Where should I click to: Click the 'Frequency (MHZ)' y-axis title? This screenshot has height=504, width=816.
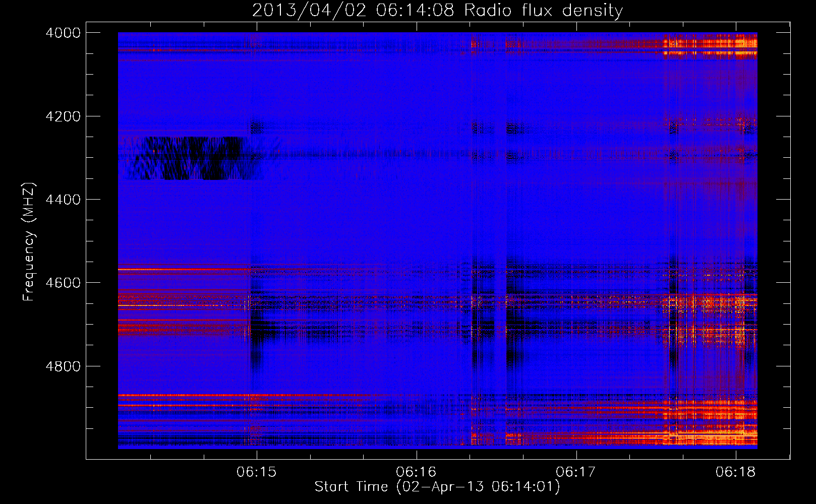click(x=29, y=241)
